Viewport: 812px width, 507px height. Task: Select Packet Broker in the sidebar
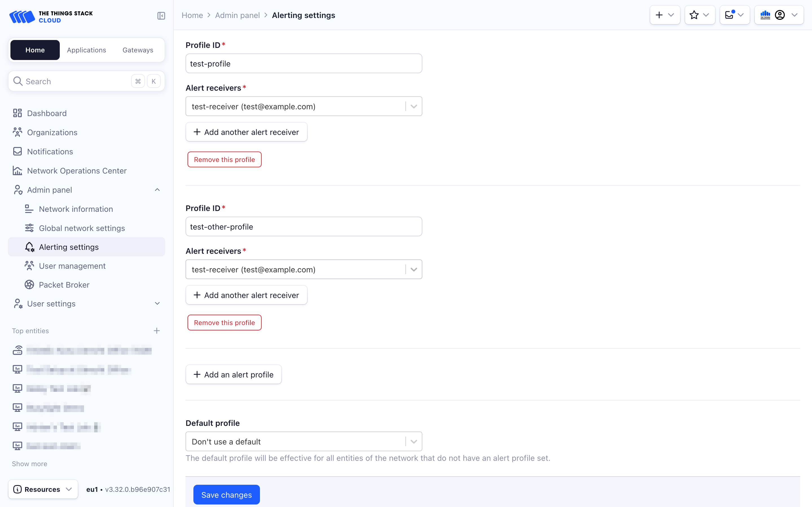64,285
